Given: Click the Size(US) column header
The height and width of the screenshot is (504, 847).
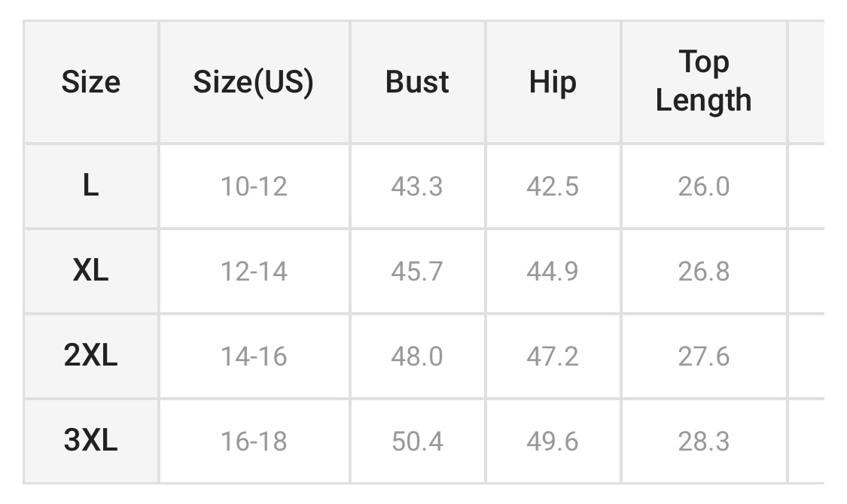Looking at the screenshot, I should (x=253, y=82).
